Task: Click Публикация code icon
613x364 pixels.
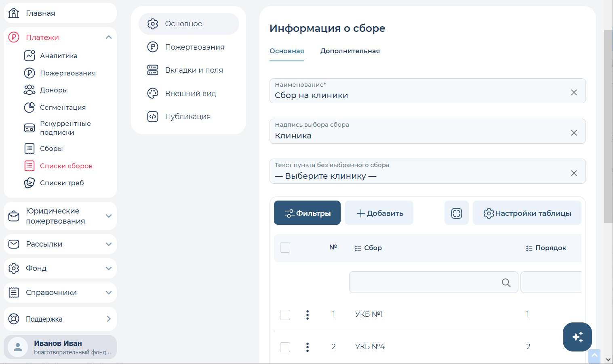Action: click(153, 117)
